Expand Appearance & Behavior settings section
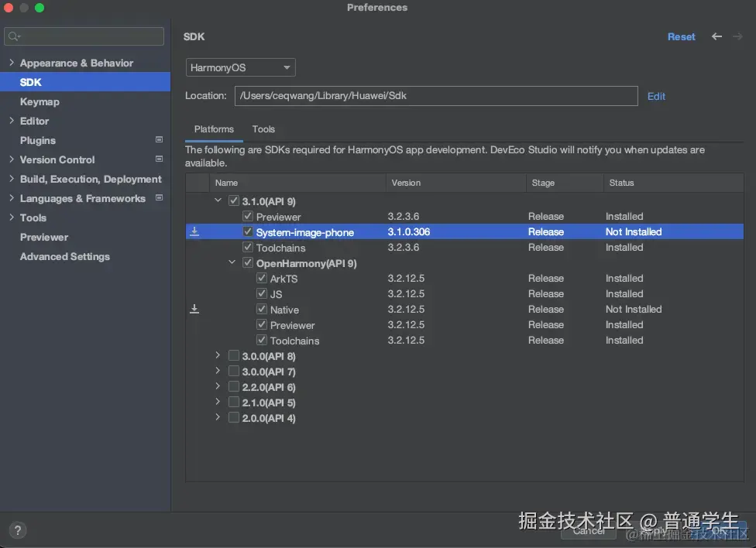This screenshot has width=756, height=548. pyautogui.click(x=12, y=63)
